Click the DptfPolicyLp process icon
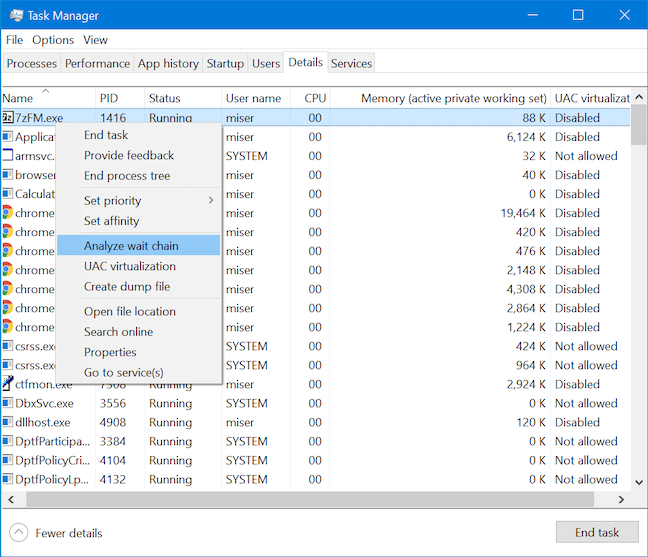Image resolution: width=648 pixels, height=557 pixels. (x=8, y=479)
